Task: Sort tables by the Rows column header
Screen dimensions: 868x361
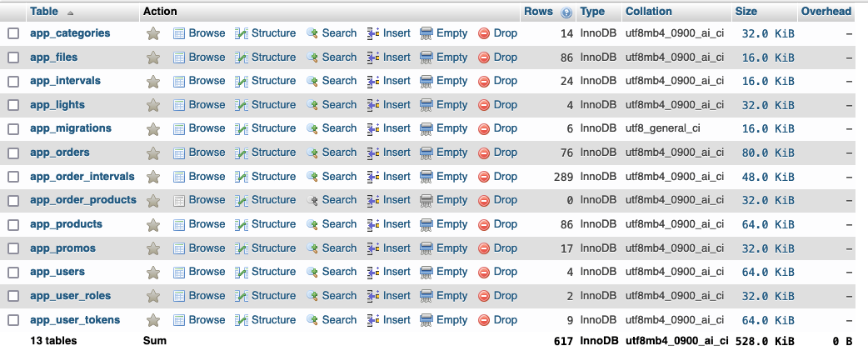Action: (539, 12)
